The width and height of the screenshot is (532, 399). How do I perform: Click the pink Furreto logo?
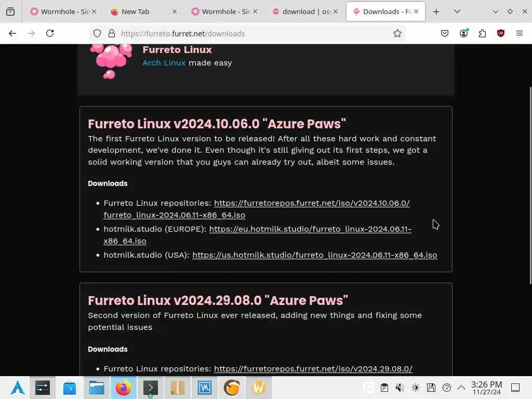111,61
